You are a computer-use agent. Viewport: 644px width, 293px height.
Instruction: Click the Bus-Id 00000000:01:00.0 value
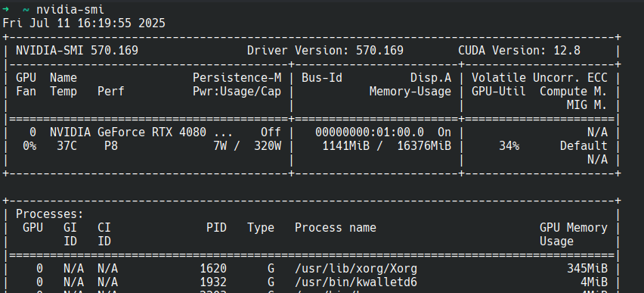(x=370, y=132)
